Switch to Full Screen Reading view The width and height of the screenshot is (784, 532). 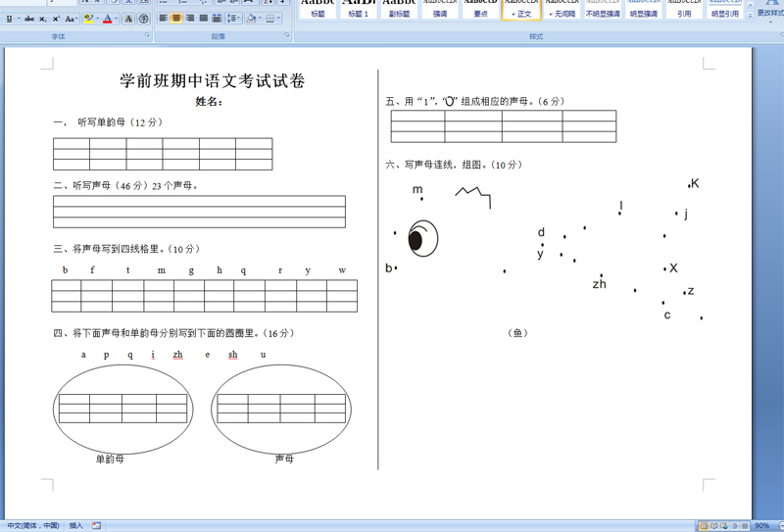coord(714,525)
